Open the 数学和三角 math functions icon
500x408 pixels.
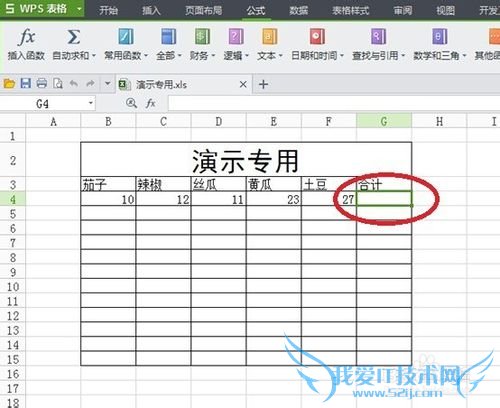click(x=440, y=37)
